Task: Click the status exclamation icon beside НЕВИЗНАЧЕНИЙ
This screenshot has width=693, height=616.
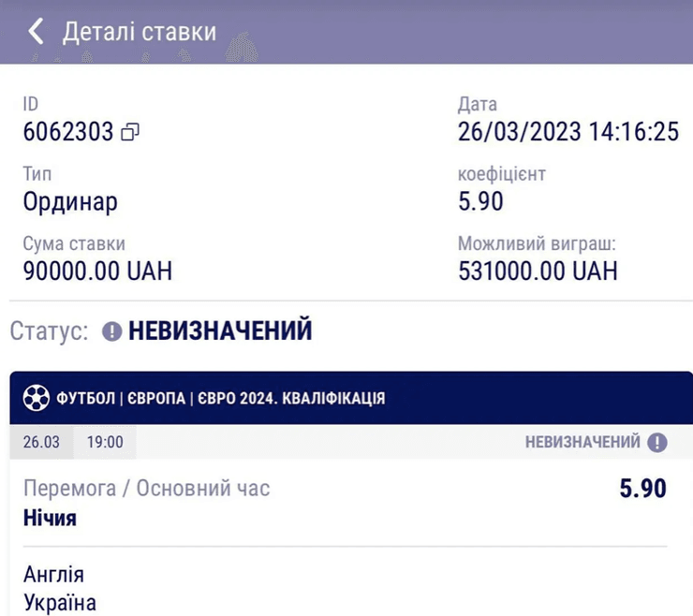Action: click(111, 331)
